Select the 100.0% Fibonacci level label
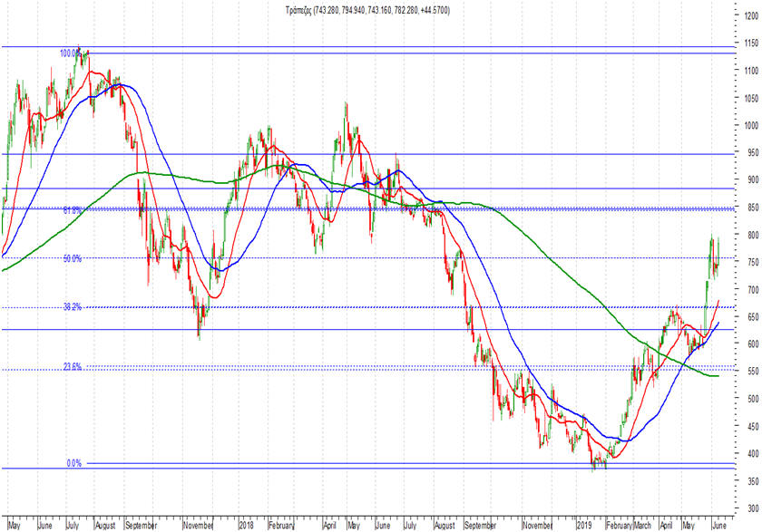This screenshot has height=532, width=762. [71, 53]
